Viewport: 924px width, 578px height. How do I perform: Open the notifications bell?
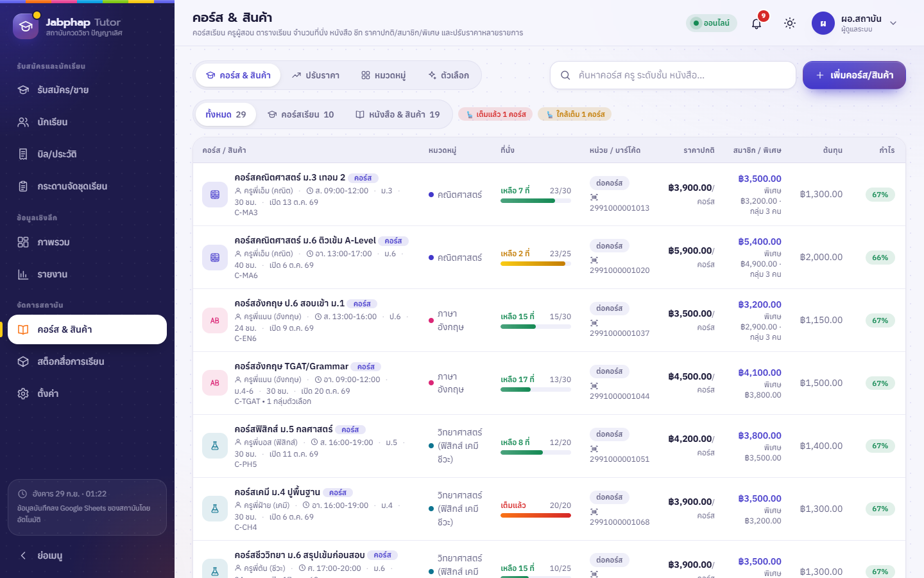coord(757,23)
